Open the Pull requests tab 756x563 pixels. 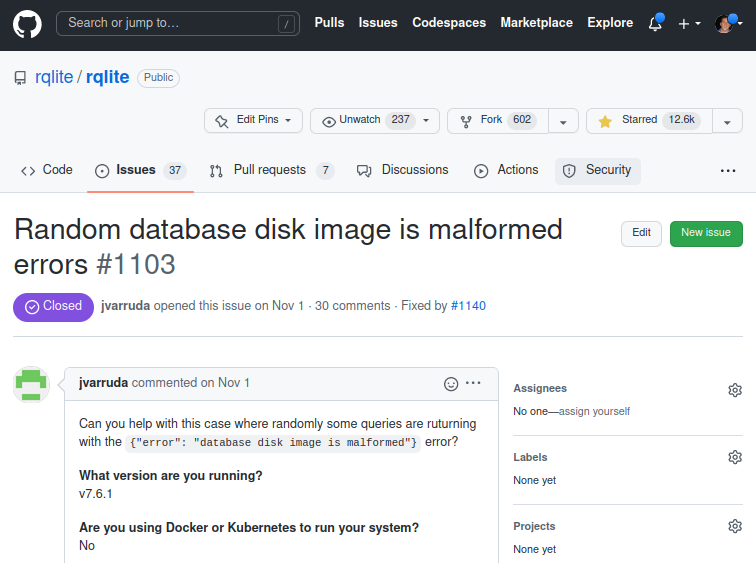pyautogui.click(x=271, y=170)
